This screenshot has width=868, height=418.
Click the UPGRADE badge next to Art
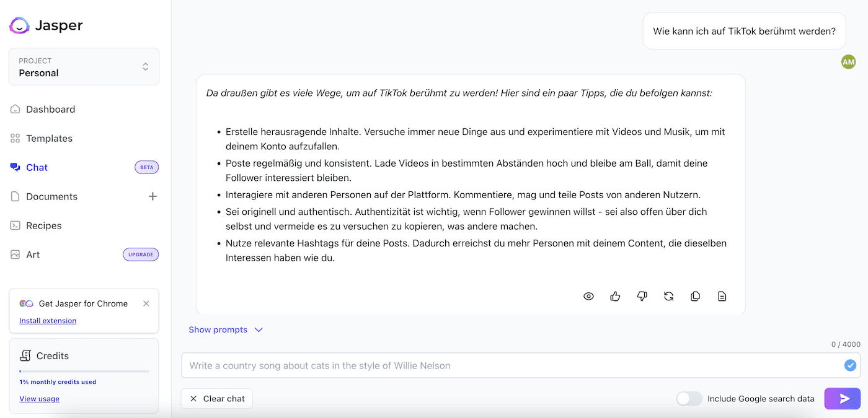(x=141, y=255)
